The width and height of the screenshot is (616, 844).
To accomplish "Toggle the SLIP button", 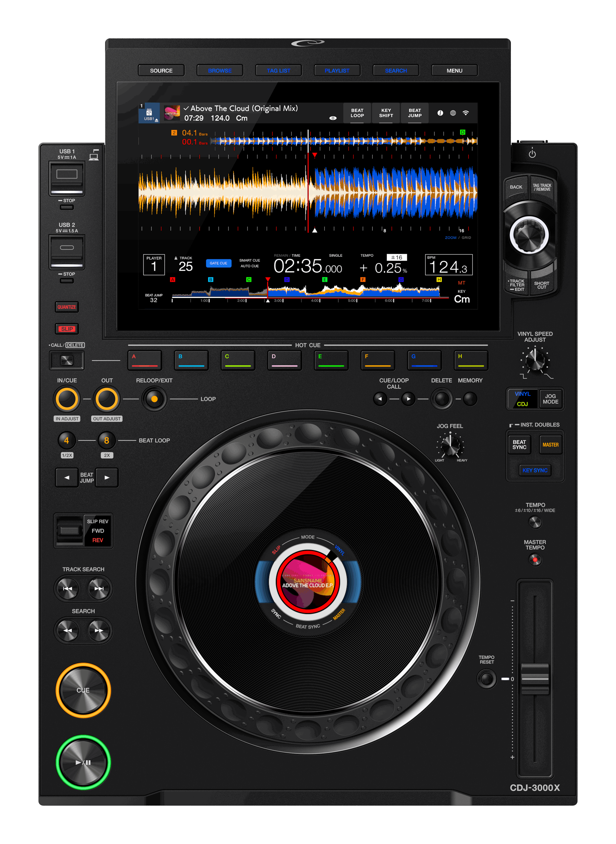I will [x=67, y=329].
